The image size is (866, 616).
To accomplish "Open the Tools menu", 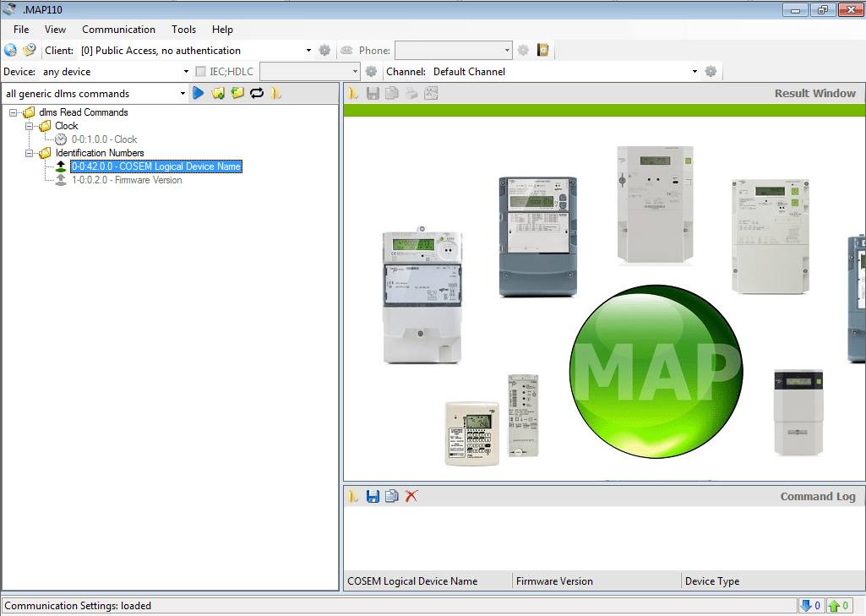I will pos(183,30).
